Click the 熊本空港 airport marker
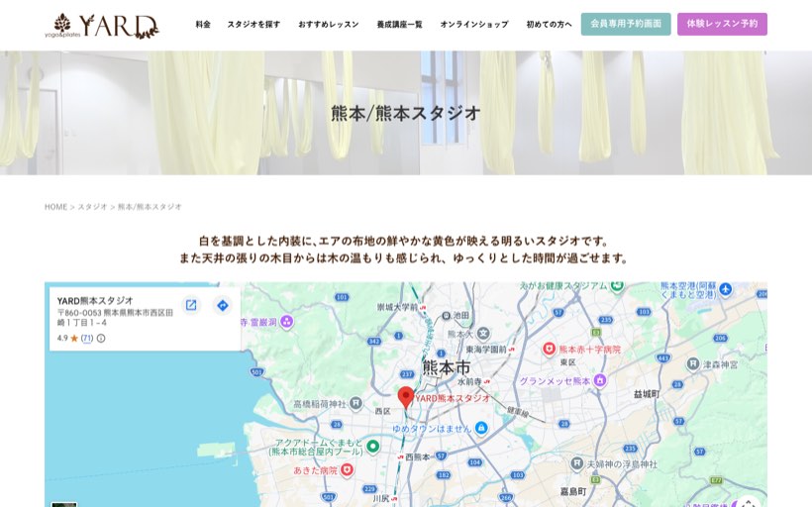 click(x=726, y=289)
